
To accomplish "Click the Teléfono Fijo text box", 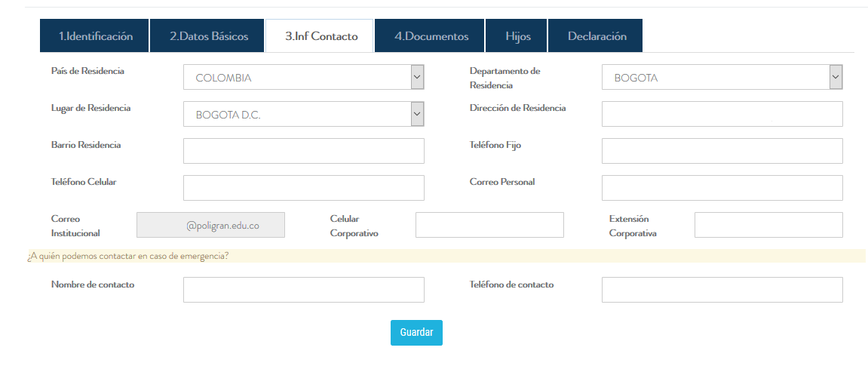I will coord(722,151).
